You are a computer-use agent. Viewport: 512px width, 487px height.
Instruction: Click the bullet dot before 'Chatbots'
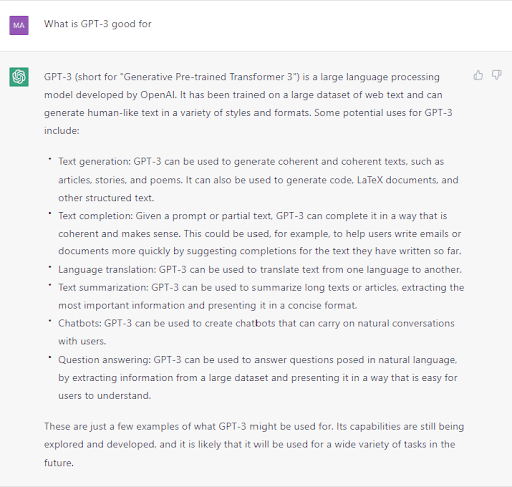click(50, 321)
